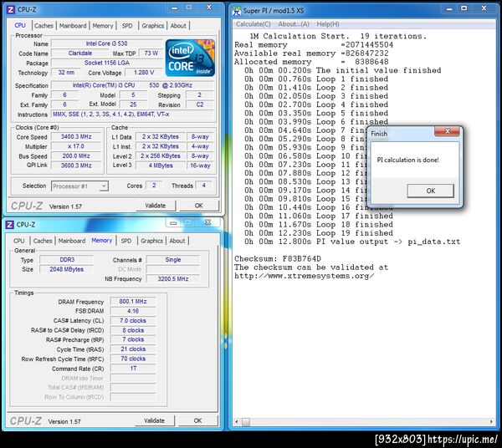Click Validate in top CPU-Z window

[156, 206]
